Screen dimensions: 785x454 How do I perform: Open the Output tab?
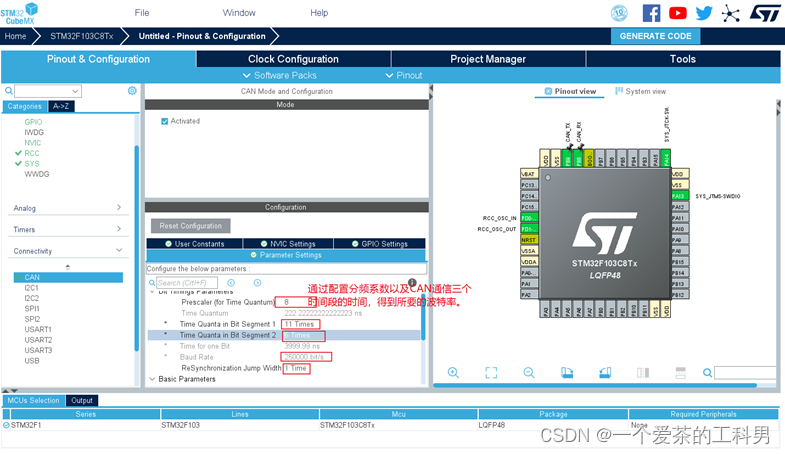coord(82,400)
